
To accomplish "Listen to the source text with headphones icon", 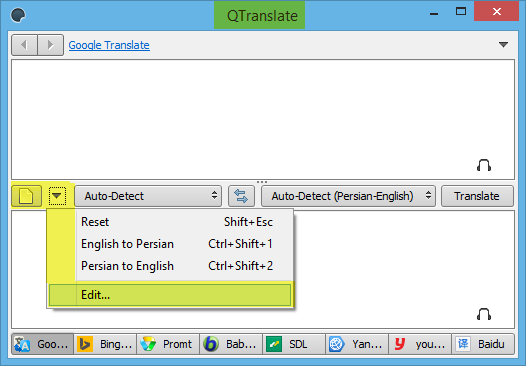I will [x=484, y=165].
